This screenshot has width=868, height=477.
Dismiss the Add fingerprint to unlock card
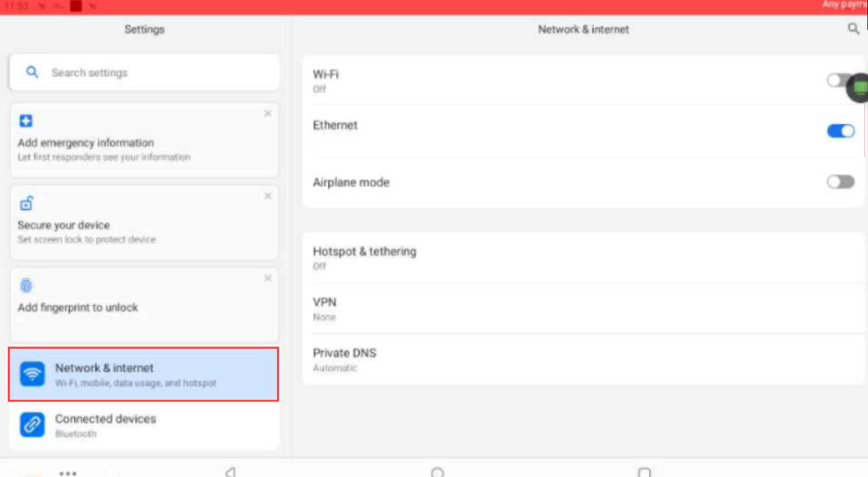[267, 278]
